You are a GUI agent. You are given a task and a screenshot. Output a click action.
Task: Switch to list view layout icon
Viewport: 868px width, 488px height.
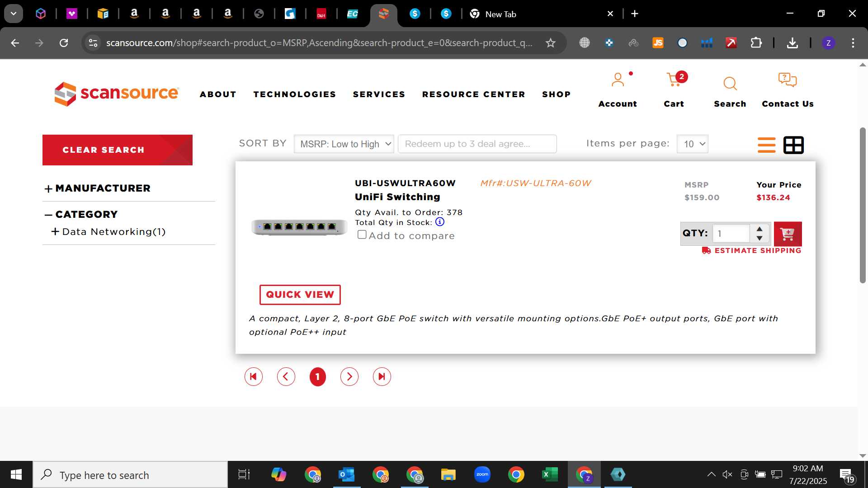(766, 145)
